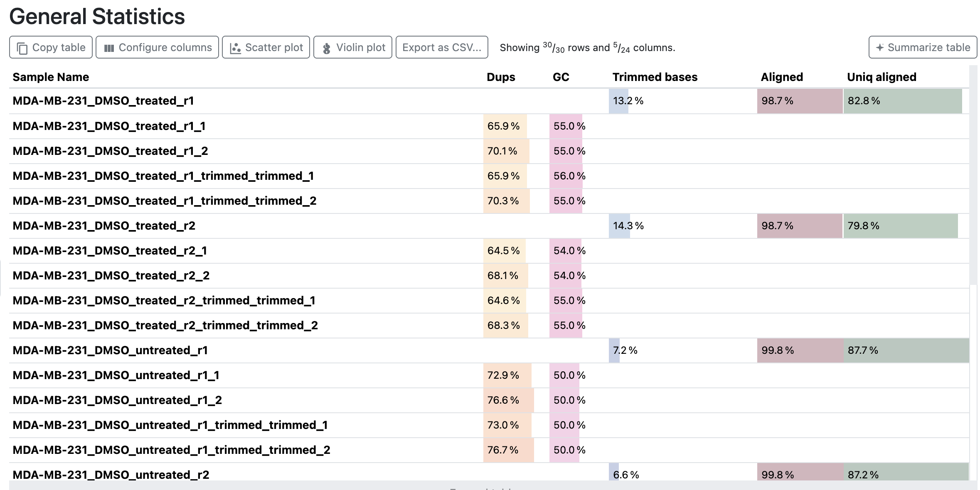Image resolution: width=980 pixels, height=490 pixels.
Task: Select row MDA-MB-231_DMSO_untreated_r1
Action: point(489,350)
